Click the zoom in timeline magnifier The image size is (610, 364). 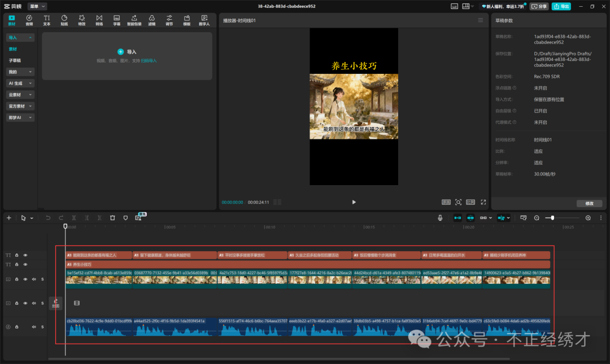pyautogui.click(x=588, y=218)
